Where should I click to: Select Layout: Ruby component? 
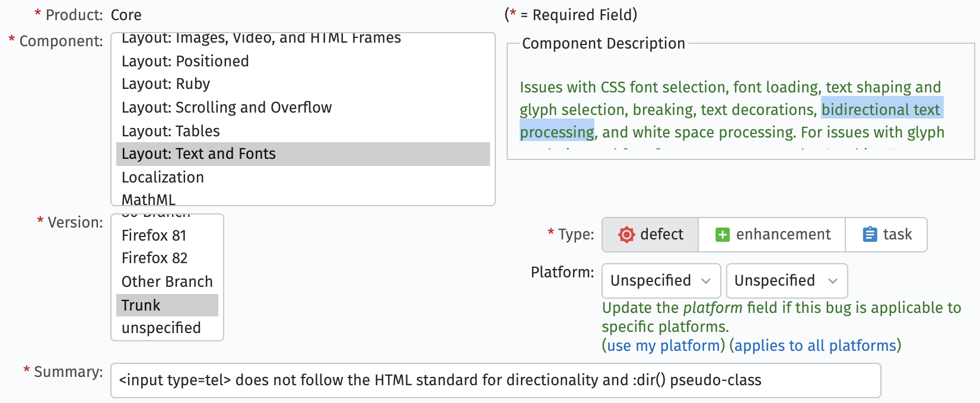(166, 84)
